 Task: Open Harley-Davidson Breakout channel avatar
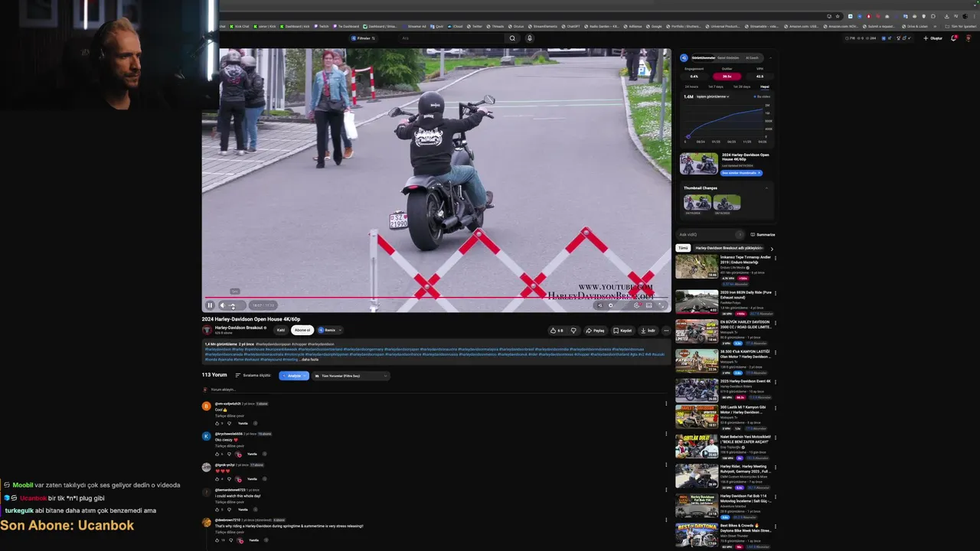pyautogui.click(x=207, y=330)
